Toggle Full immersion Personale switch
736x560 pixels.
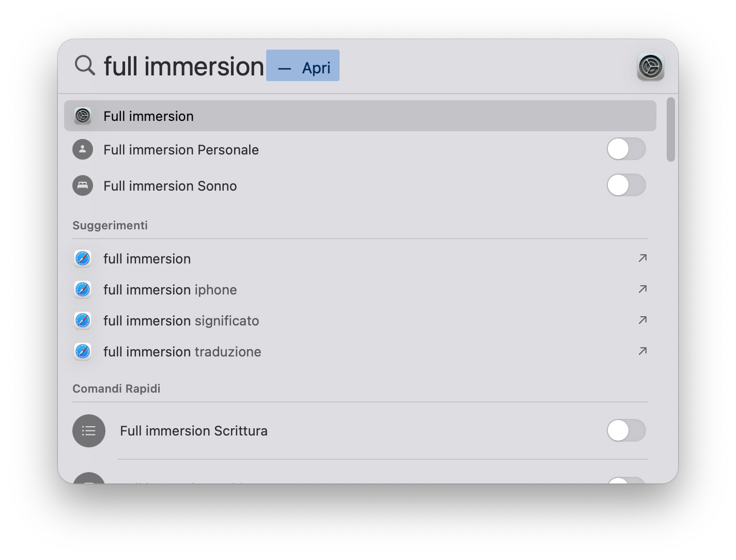click(626, 149)
